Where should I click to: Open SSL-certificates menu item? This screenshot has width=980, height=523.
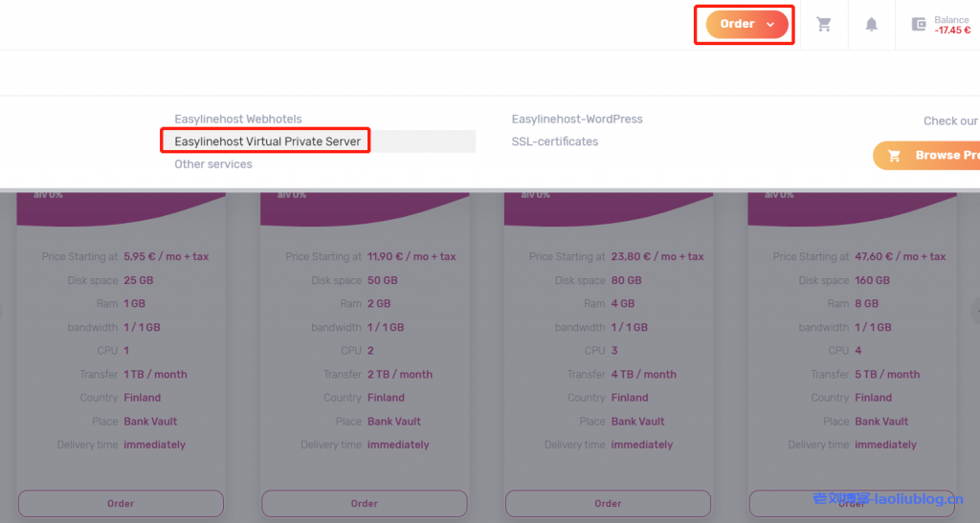click(x=555, y=142)
